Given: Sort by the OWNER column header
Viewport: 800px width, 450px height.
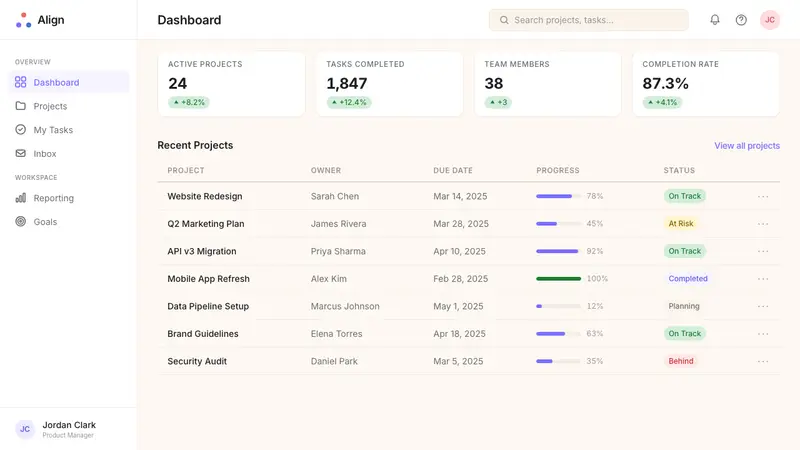Looking at the screenshot, I should tap(326, 170).
